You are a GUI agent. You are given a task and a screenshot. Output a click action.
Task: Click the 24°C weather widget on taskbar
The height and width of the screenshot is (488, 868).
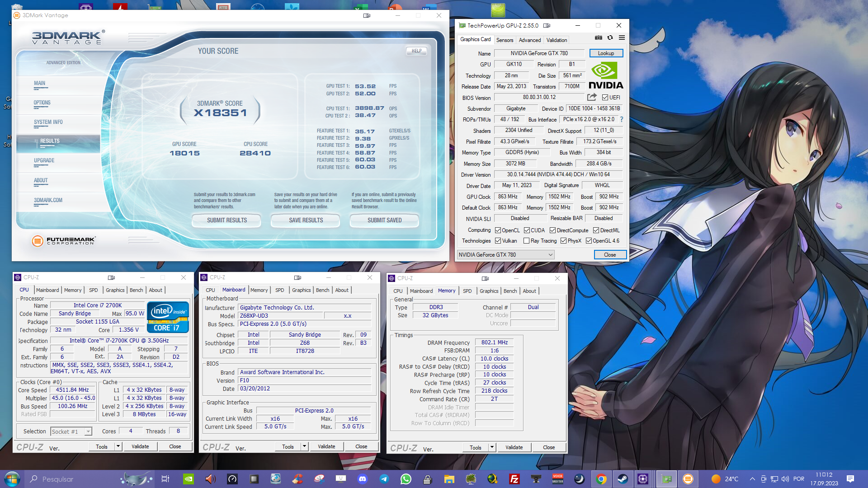click(725, 479)
